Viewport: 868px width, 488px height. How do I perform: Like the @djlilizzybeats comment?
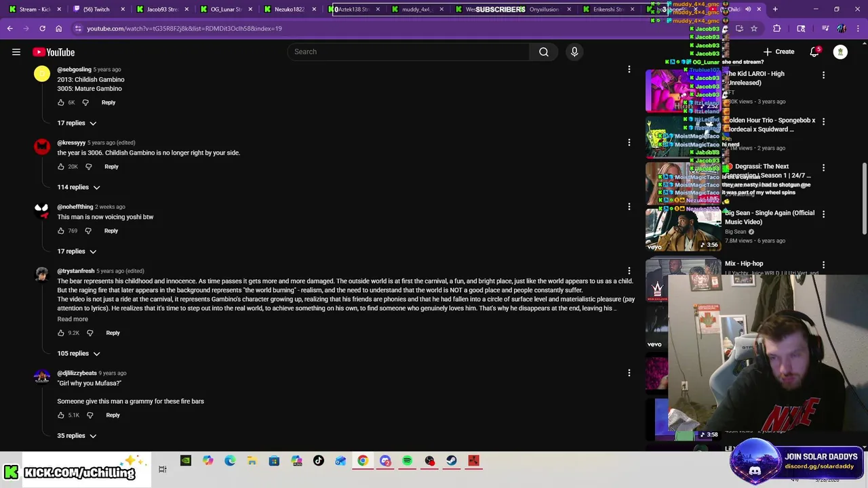61,415
